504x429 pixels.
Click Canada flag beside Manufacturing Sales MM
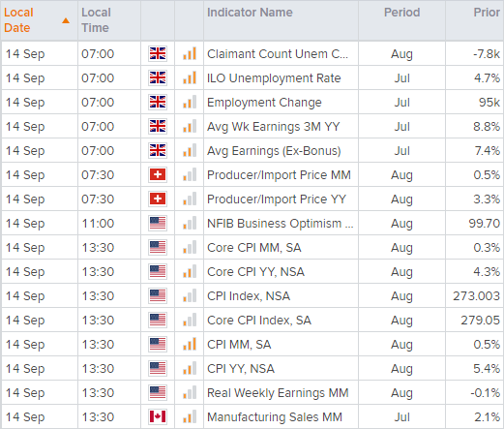coord(158,416)
